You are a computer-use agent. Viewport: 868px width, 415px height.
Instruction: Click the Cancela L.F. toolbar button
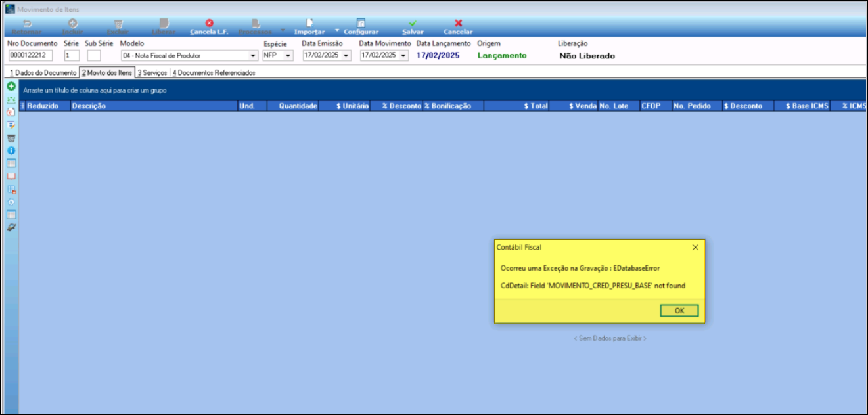tap(209, 27)
